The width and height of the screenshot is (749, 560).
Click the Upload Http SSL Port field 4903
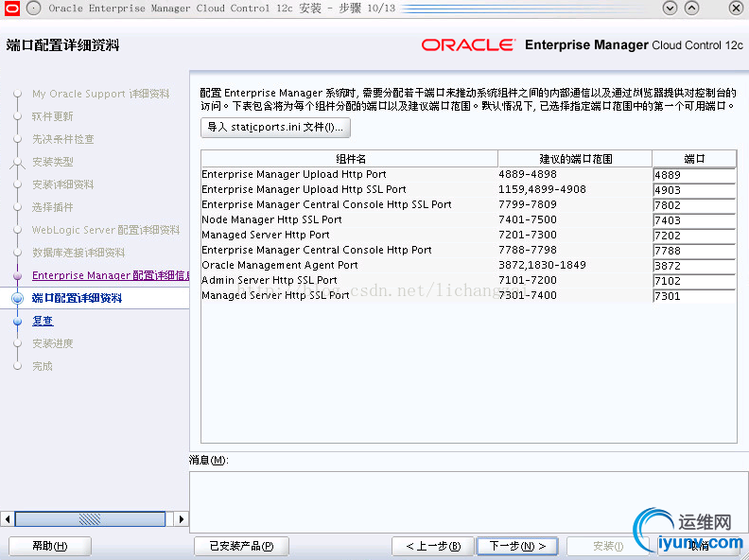(x=694, y=190)
